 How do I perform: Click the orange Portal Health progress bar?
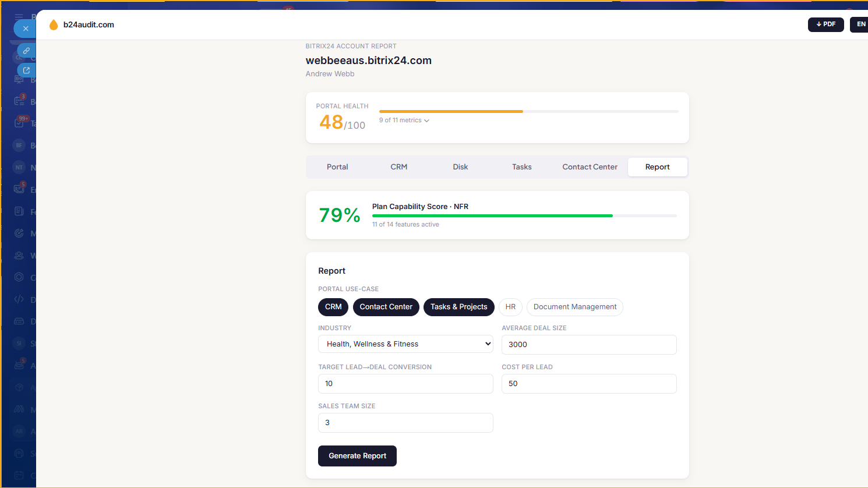point(451,111)
